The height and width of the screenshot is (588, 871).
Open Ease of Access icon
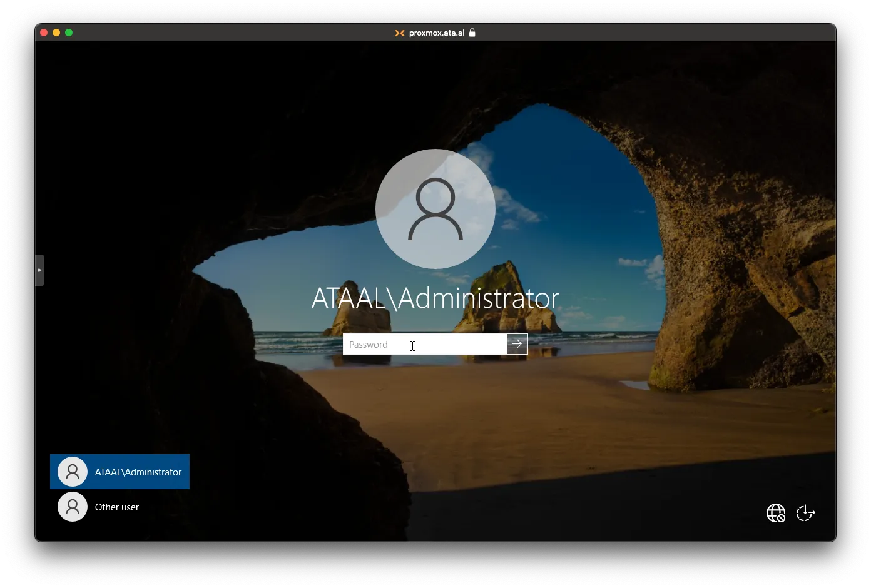pyautogui.click(x=805, y=513)
